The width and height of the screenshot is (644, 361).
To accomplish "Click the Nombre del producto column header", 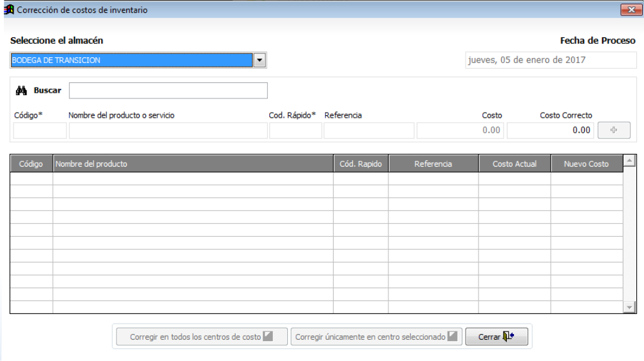I will [193, 163].
